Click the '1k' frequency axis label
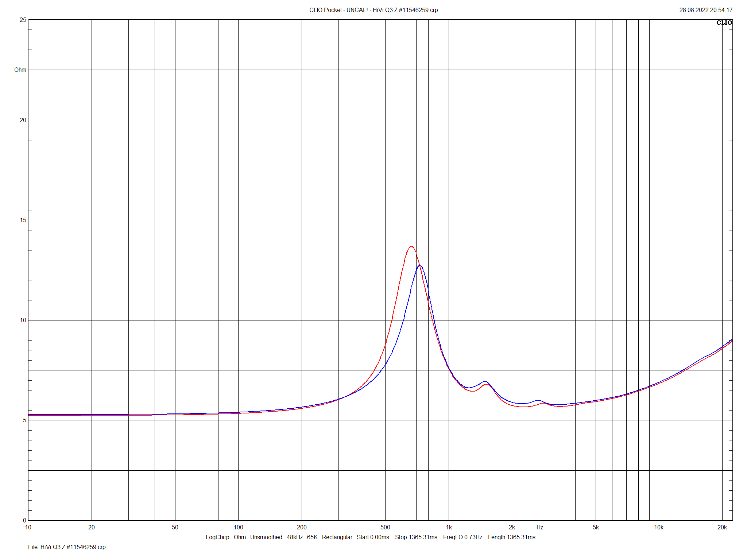The height and width of the screenshot is (560, 747). point(449,527)
